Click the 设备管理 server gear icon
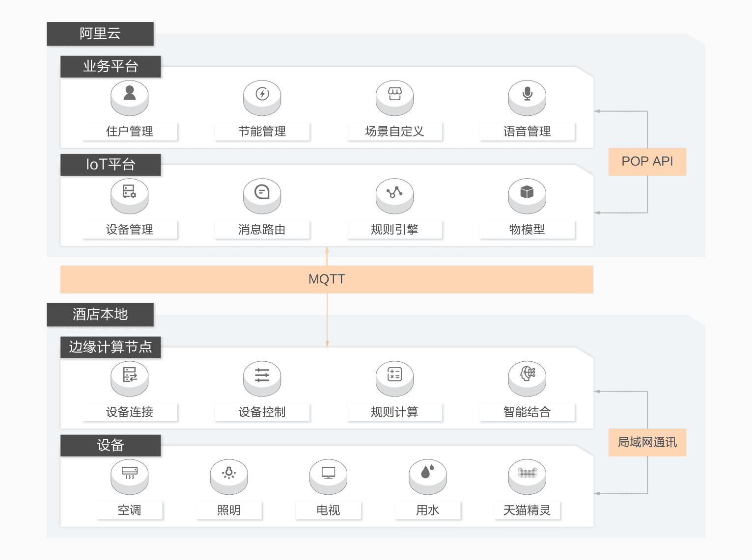This screenshot has height=560, width=752. [130, 191]
